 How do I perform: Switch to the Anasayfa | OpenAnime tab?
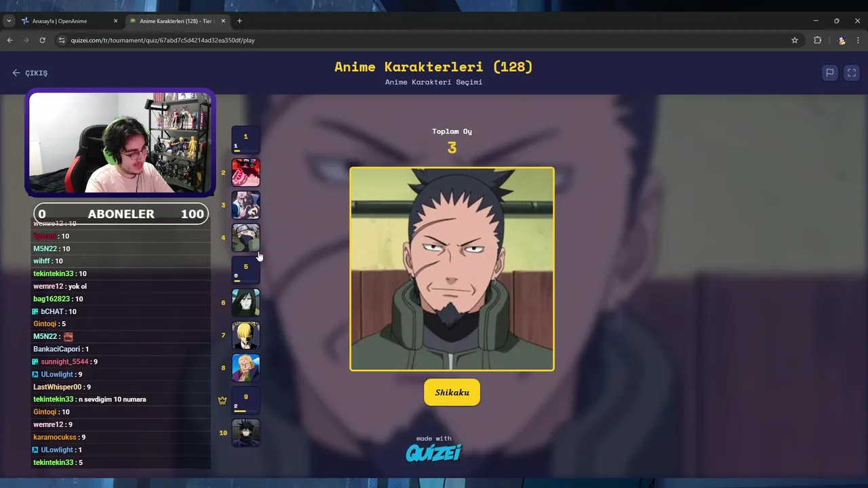pyautogui.click(x=70, y=21)
